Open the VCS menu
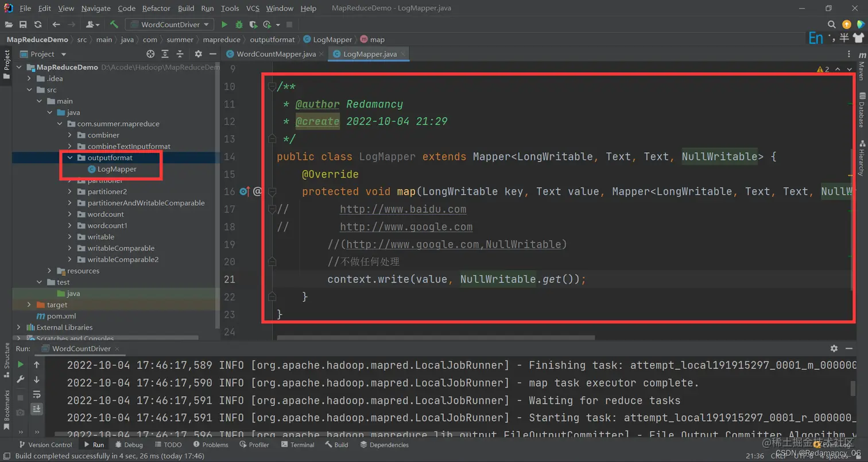868x462 pixels. pos(253,8)
